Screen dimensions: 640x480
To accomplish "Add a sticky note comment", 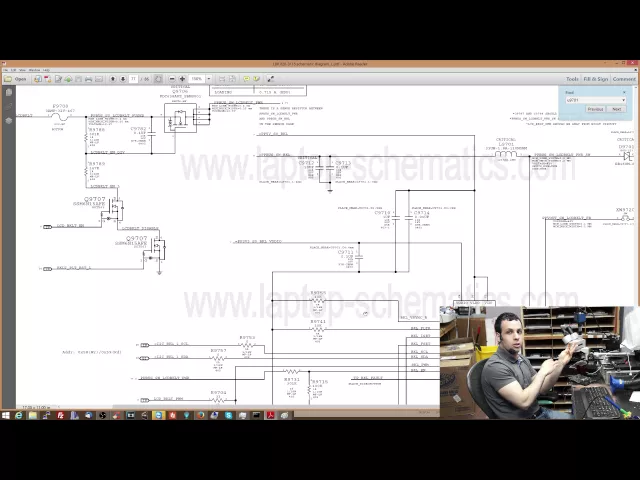I will click(246, 79).
